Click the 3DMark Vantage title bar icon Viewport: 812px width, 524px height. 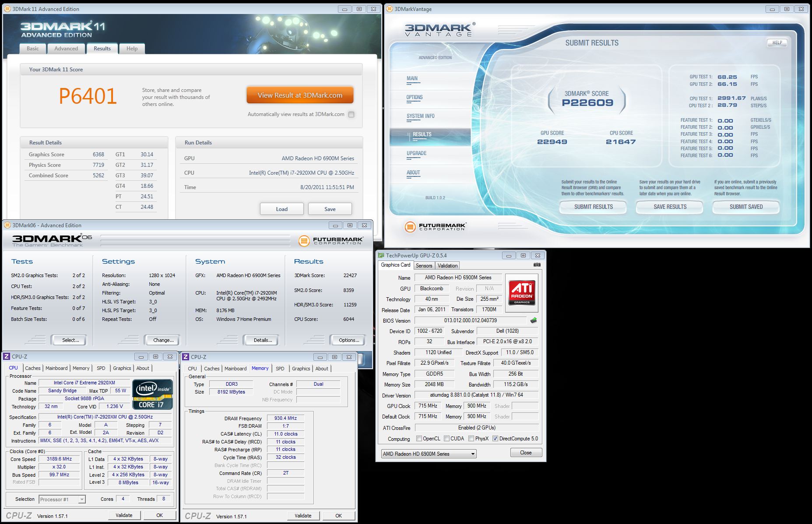click(390, 9)
